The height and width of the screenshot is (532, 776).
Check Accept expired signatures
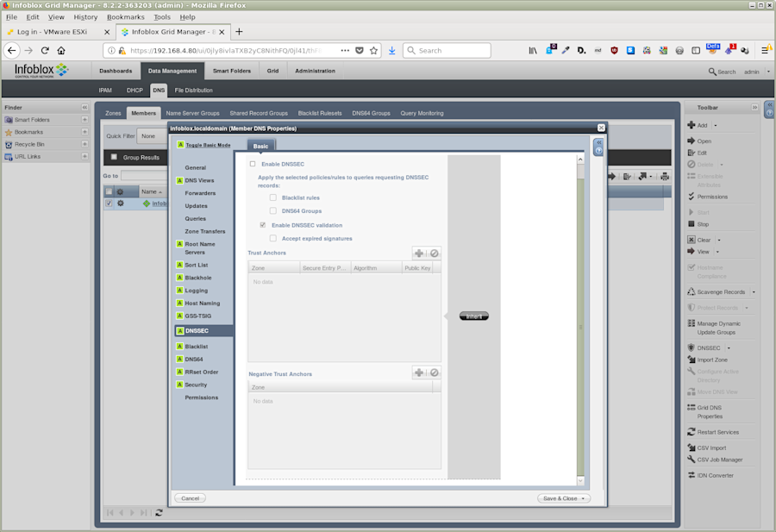click(x=273, y=239)
